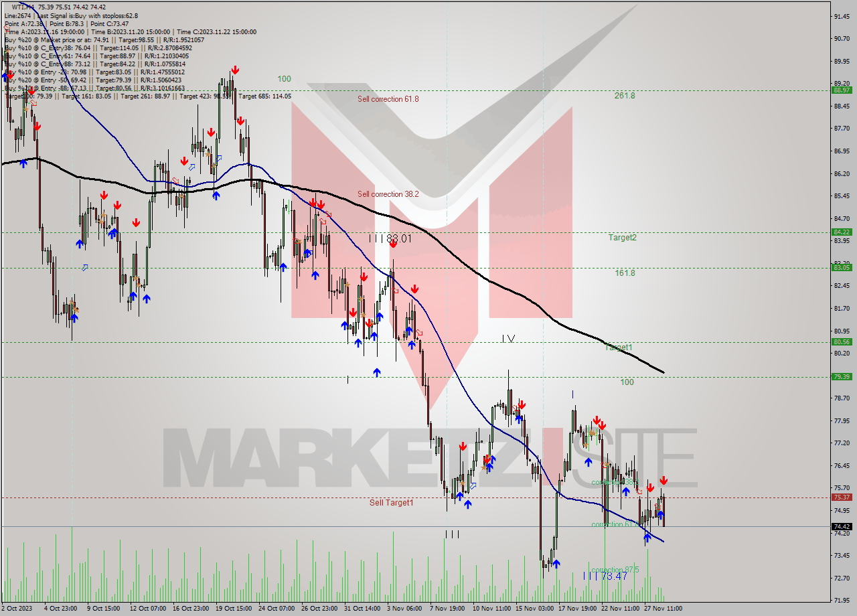Screen dimensions: 857x616
Task: Click the 'I V' wave label
Action: [508, 339]
